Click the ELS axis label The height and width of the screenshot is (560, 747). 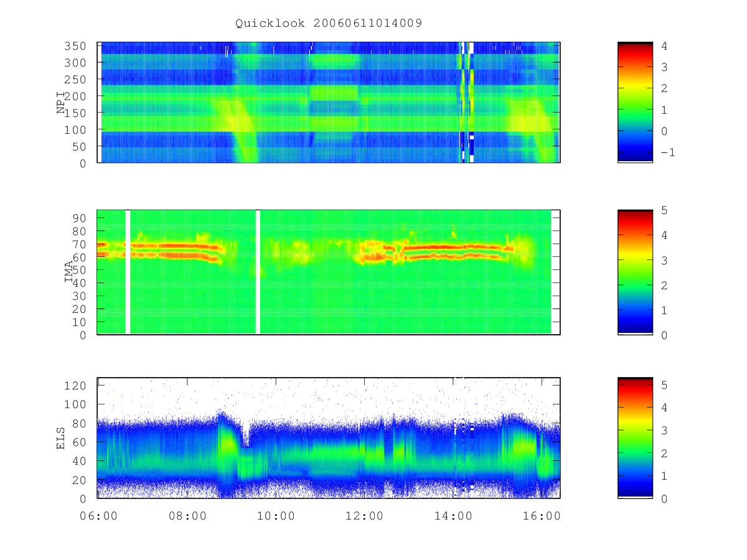61,438
